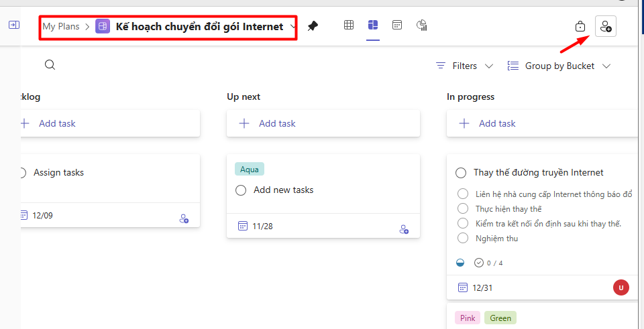The height and width of the screenshot is (329, 644).
Task: Click the share plan icon
Action: pos(605,26)
